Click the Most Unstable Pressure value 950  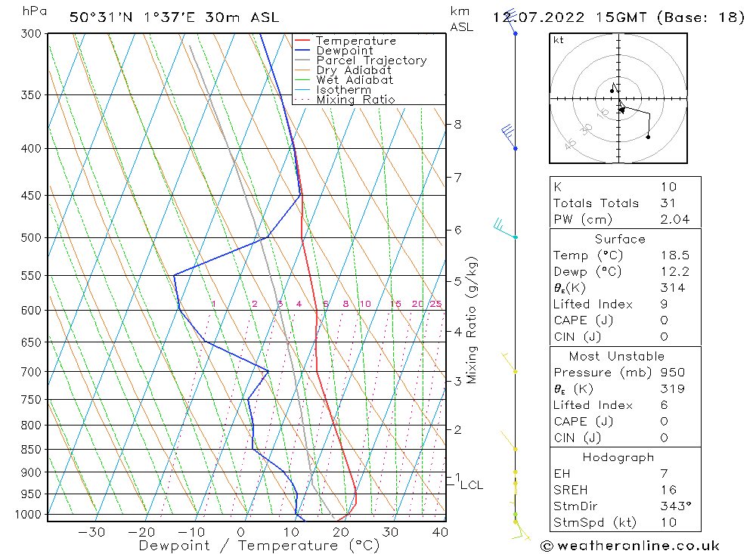673,372
